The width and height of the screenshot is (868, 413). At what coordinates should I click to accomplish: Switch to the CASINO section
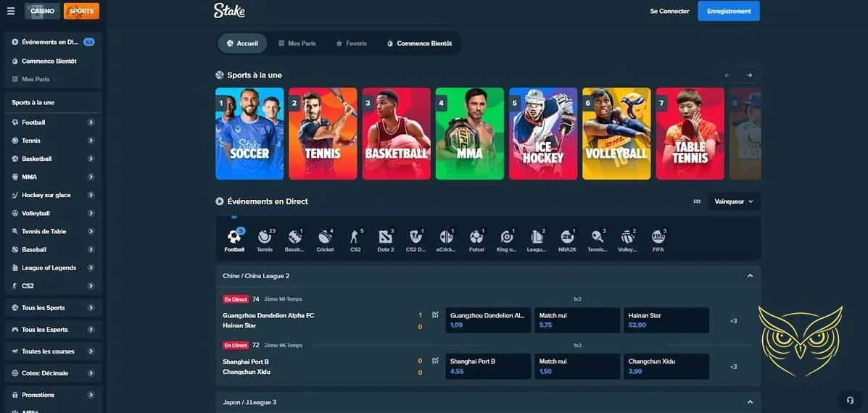(42, 11)
